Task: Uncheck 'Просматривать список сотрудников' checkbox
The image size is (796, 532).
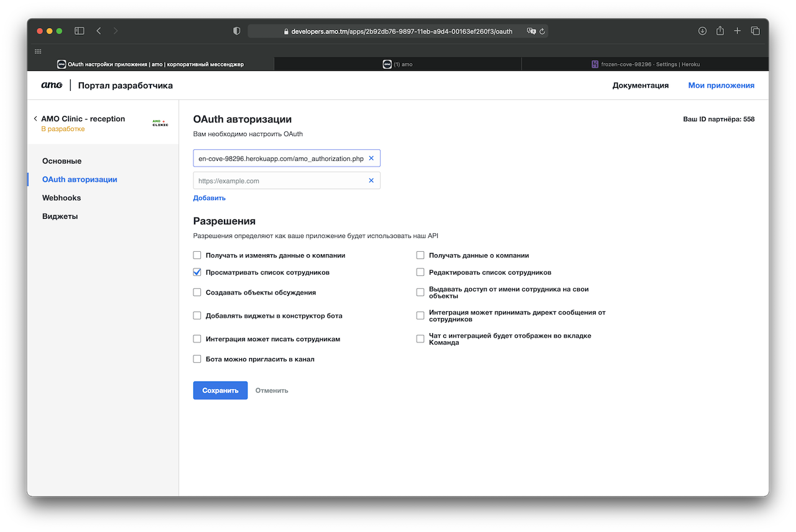Action: pyautogui.click(x=197, y=272)
